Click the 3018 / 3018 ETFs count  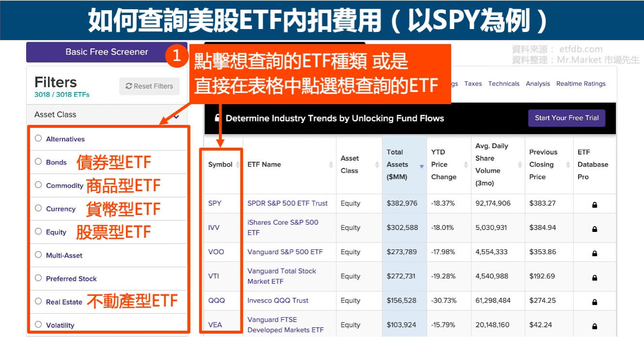(x=62, y=94)
